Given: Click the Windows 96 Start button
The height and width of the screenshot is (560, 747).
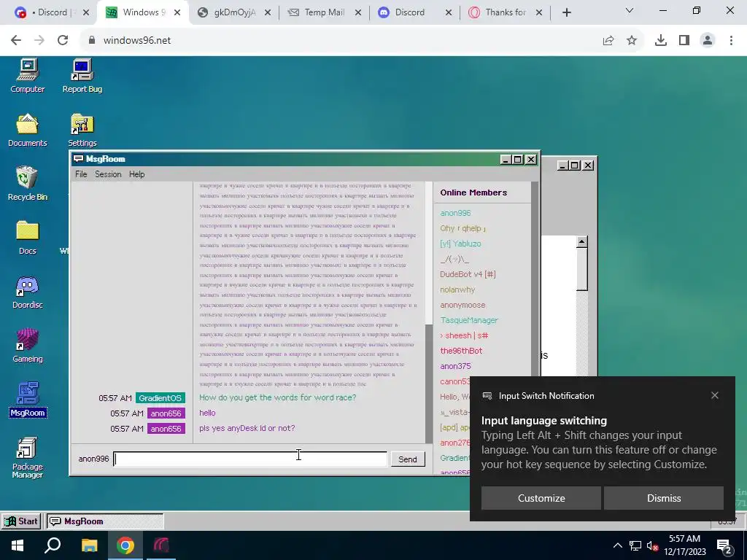Looking at the screenshot, I should 21,521.
